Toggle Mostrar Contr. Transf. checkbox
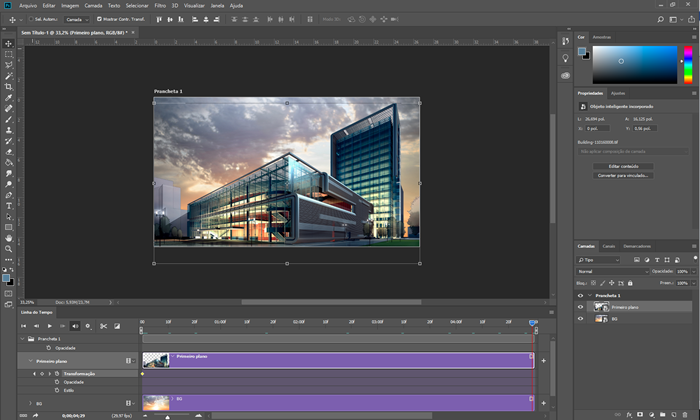The width and height of the screenshot is (700, 420). tap(99, 19)
